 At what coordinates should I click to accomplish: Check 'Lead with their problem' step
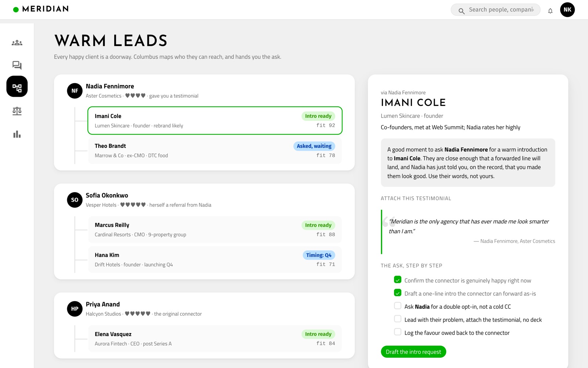pos(398,319)
